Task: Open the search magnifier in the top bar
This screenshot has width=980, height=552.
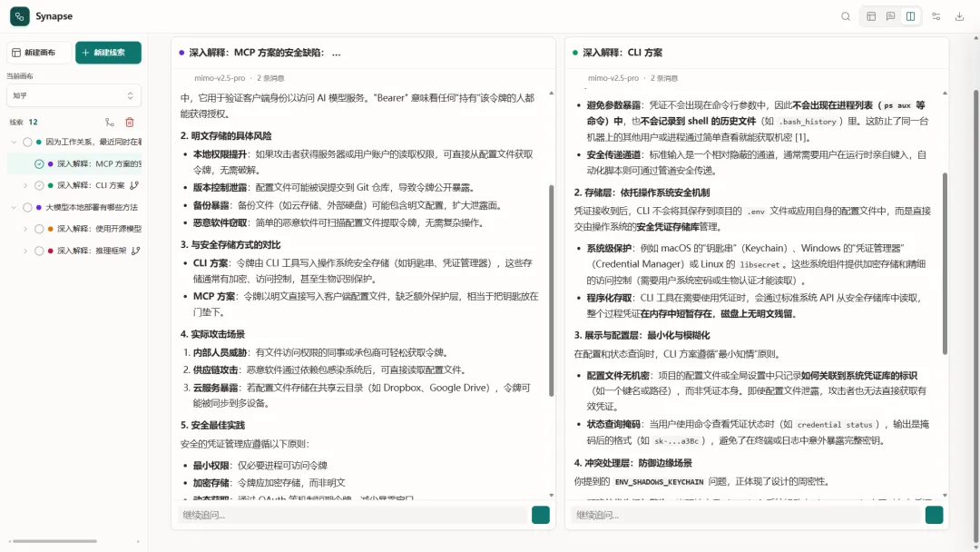Action: (846, 17)
